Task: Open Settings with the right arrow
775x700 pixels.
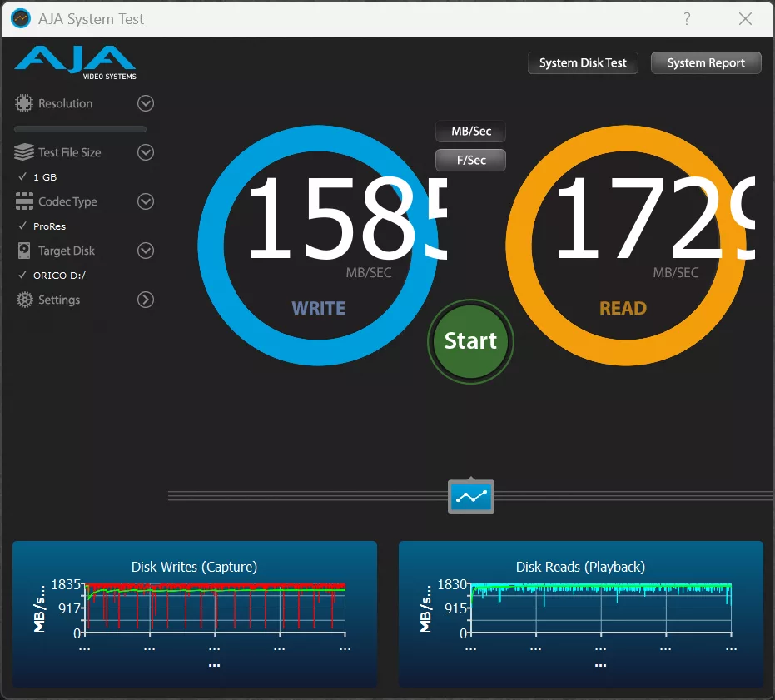Action: click(x=146, y=300)
